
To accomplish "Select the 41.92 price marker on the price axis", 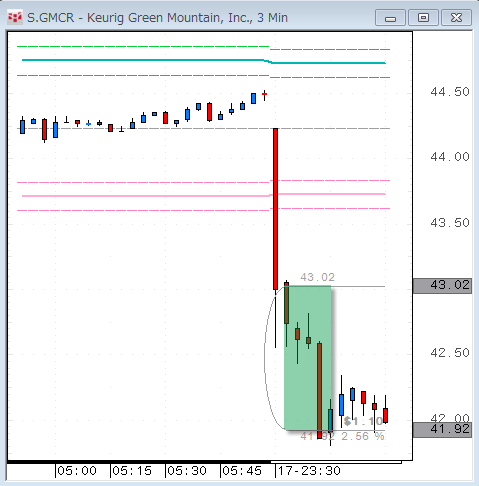I will 442,429.
